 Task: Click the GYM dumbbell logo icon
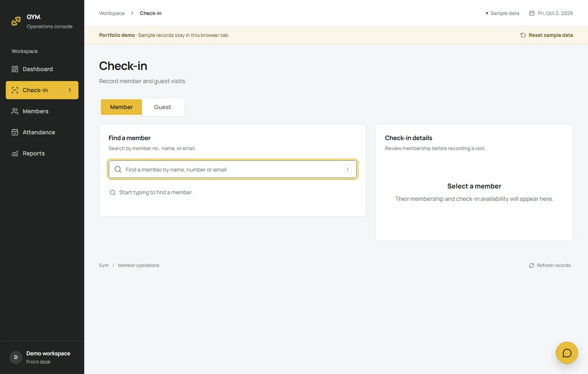point(16,22)
